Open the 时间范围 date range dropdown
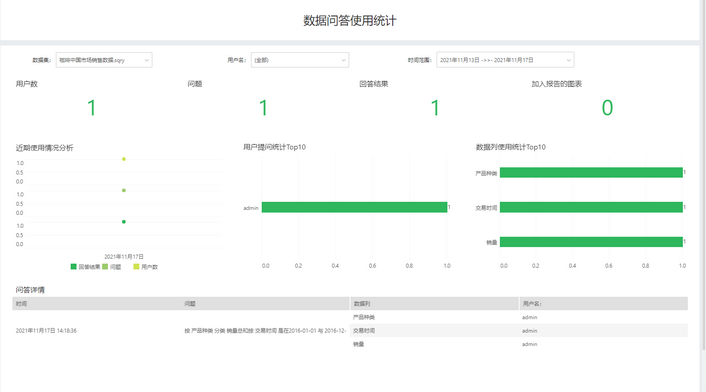The height and width of the screenshot is (392, 706). 505,60
